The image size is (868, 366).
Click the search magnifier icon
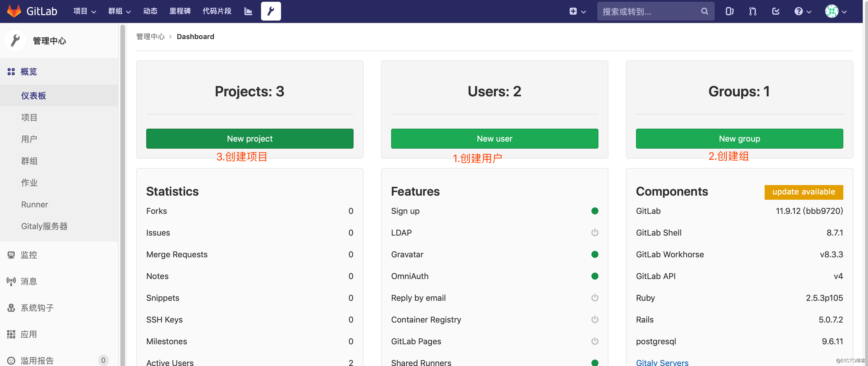pyautogui.click(x=704, y=11)
